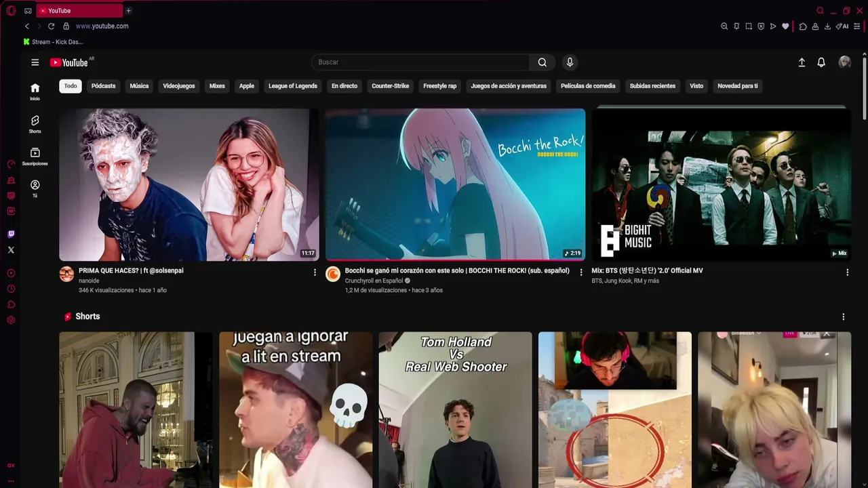Open the PRIMA QUE HACES video title
Screen dimensions: 868x488
131,270
